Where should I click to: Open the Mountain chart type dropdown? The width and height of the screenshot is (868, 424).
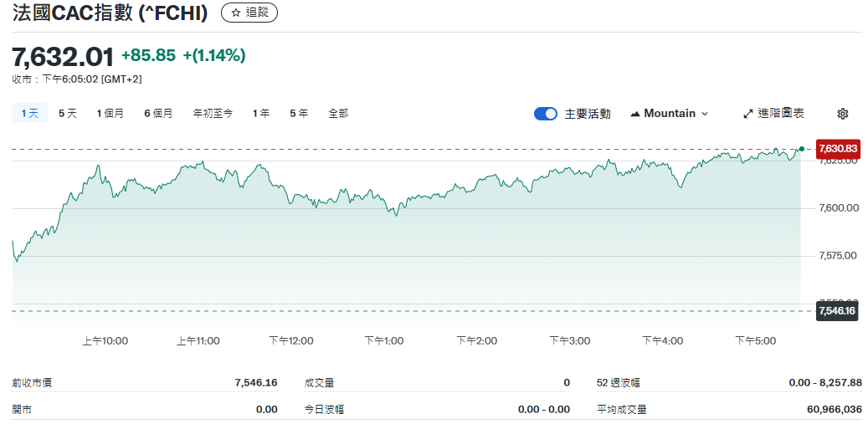tap(670, 114)
